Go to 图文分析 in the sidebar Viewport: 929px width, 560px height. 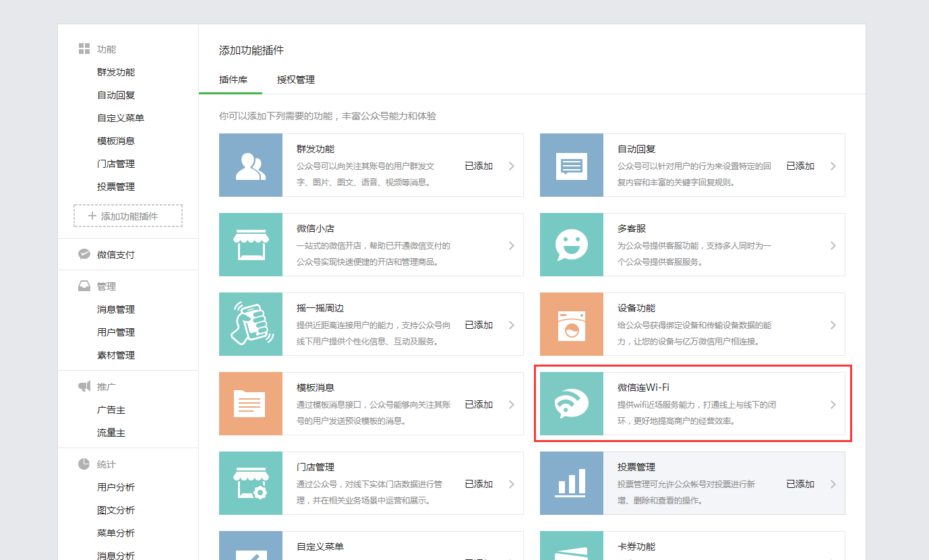[116, 510]
